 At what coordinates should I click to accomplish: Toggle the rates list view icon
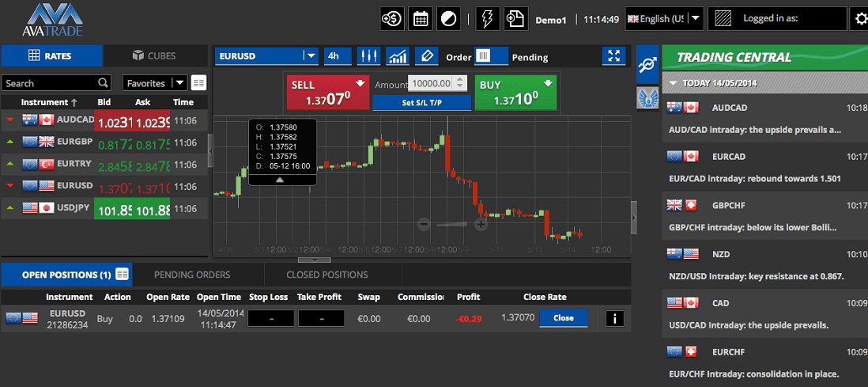198,82
